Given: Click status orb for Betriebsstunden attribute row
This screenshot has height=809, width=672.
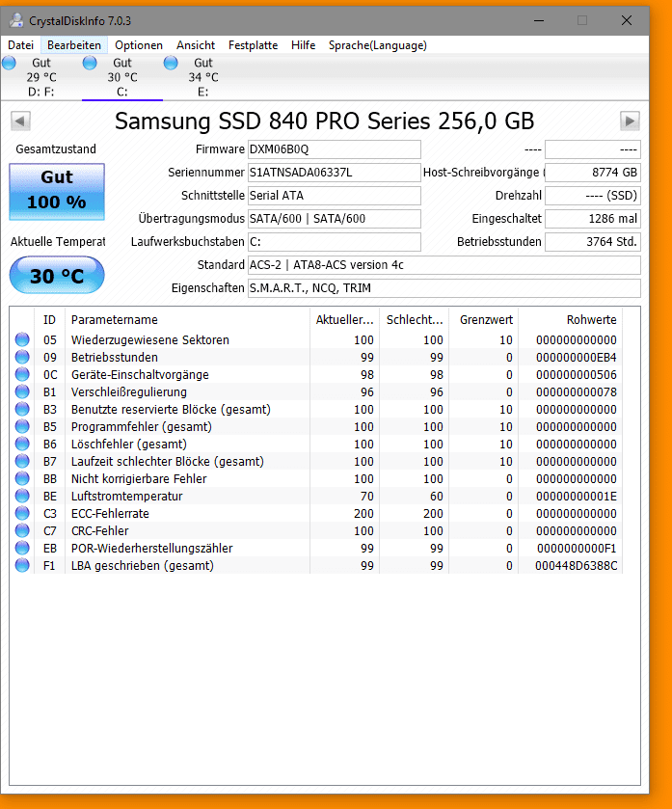Looking at the screenshot, I should [22, 357].
